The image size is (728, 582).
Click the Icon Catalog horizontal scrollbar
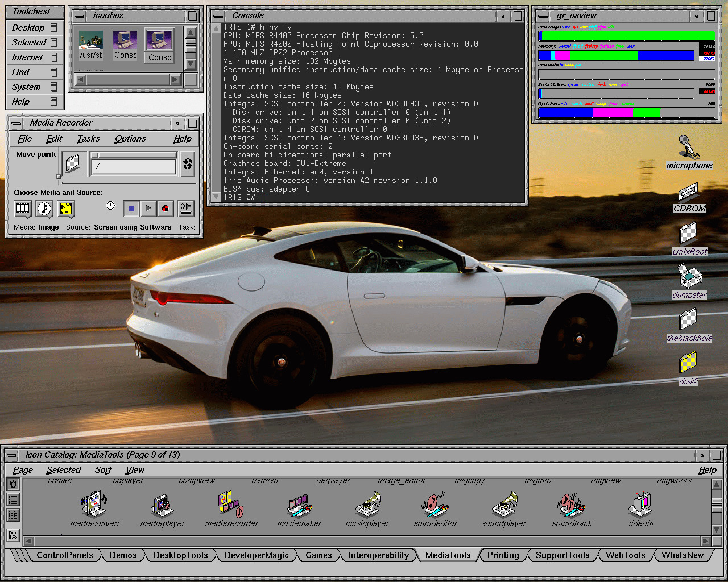pos(364,541)
